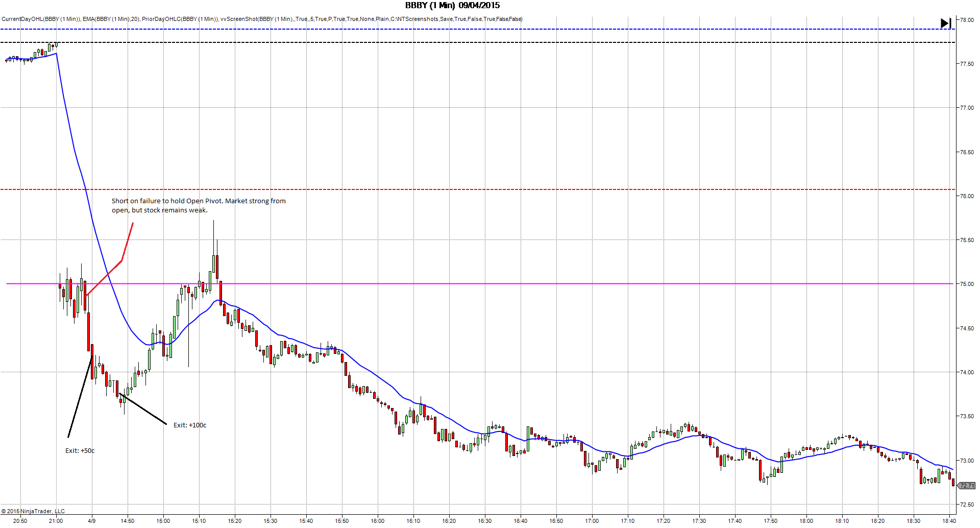The image size is (980, 528).
Task: Click the 74.50 price axis label
Action: click(x=967, y=328)
